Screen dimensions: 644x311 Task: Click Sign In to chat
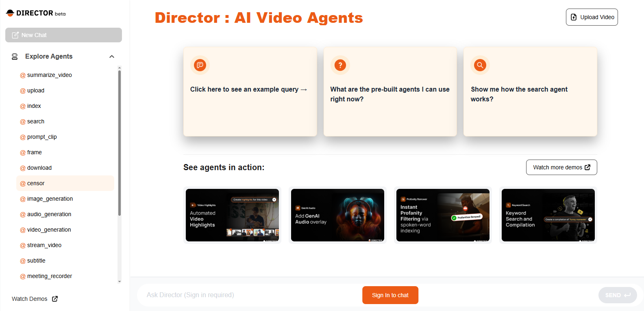tap(390, 295)
